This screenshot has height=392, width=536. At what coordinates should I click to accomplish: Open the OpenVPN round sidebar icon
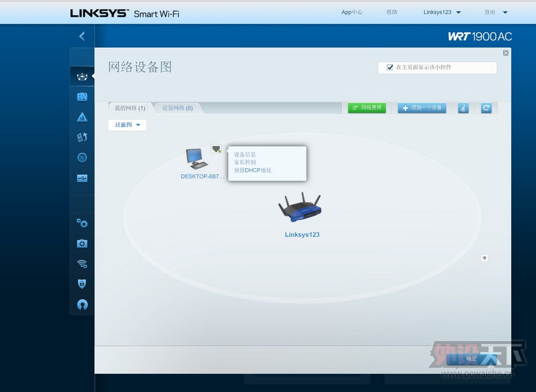[82, 305]
